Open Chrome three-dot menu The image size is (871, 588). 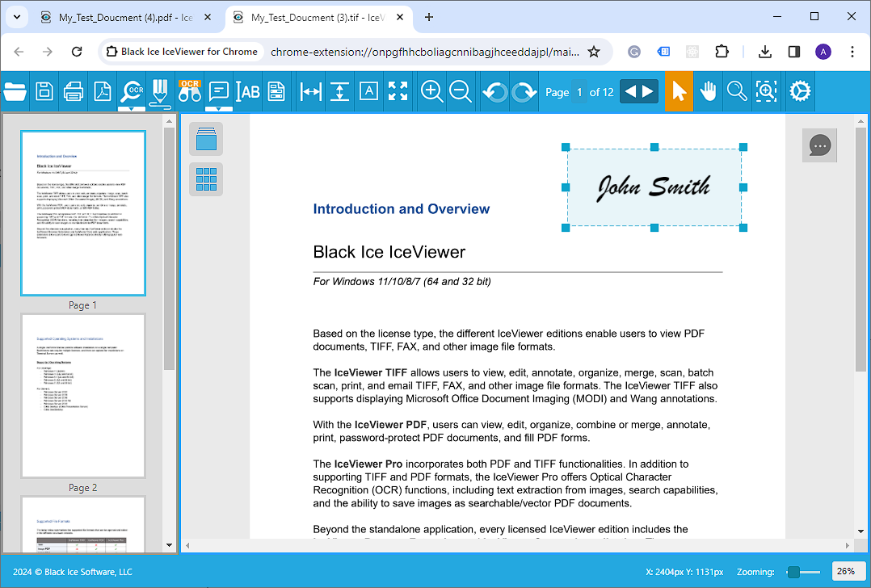tap(852, 52)
